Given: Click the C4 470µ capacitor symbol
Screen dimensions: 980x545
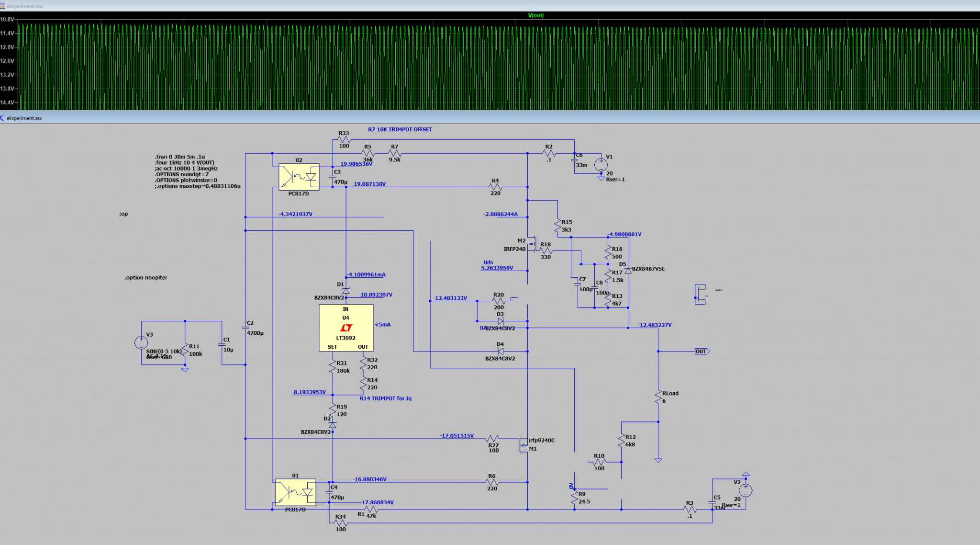Looking at the screenshot, I should 329,492.
